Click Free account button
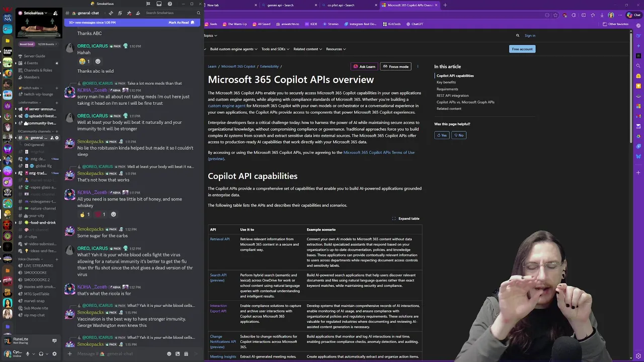Image resolution: width=644 pixels, height=362 pixels. click(x=522, y=49)
